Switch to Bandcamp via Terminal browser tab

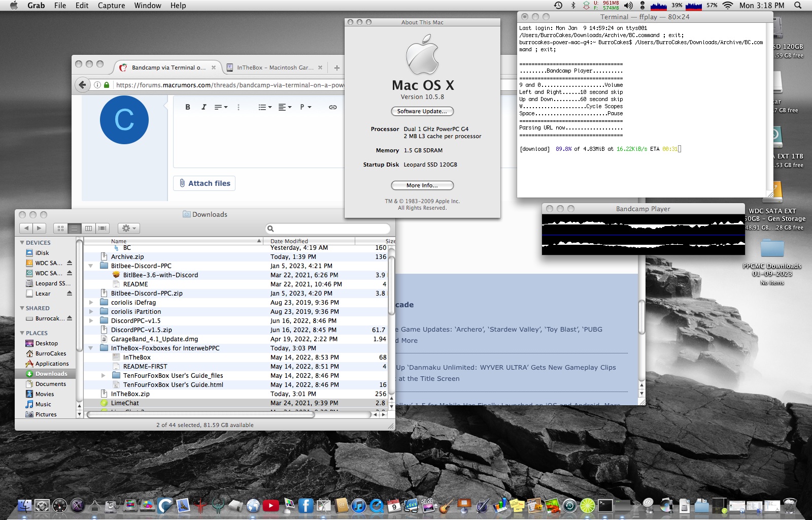tap(167, 68)
